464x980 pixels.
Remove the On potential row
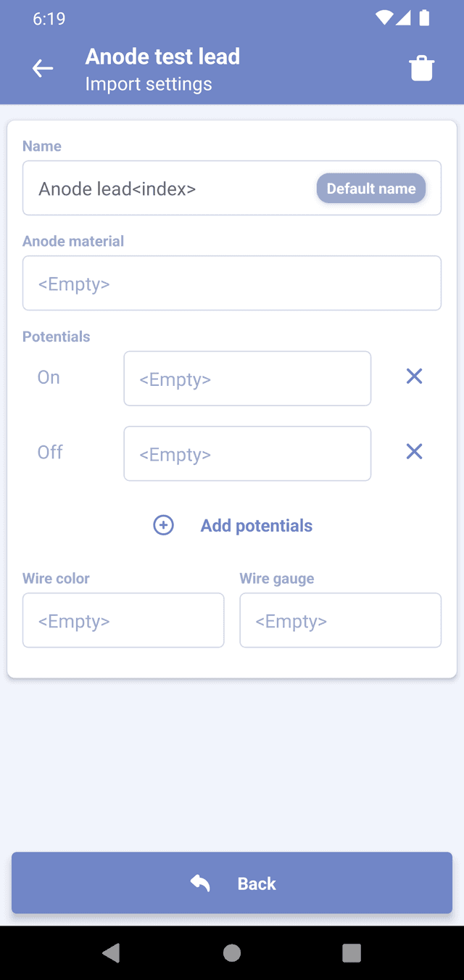(x=414, y=376)
